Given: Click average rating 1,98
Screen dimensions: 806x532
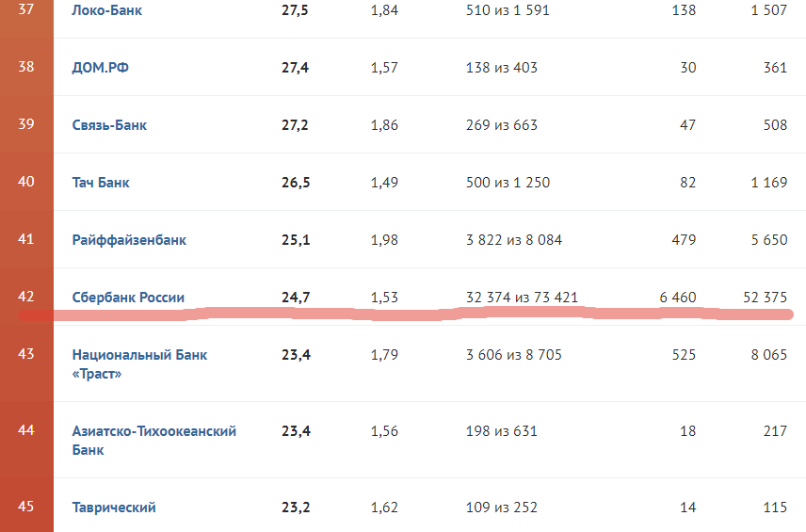Looking at the screenshot, I should [x=384, y=240].
